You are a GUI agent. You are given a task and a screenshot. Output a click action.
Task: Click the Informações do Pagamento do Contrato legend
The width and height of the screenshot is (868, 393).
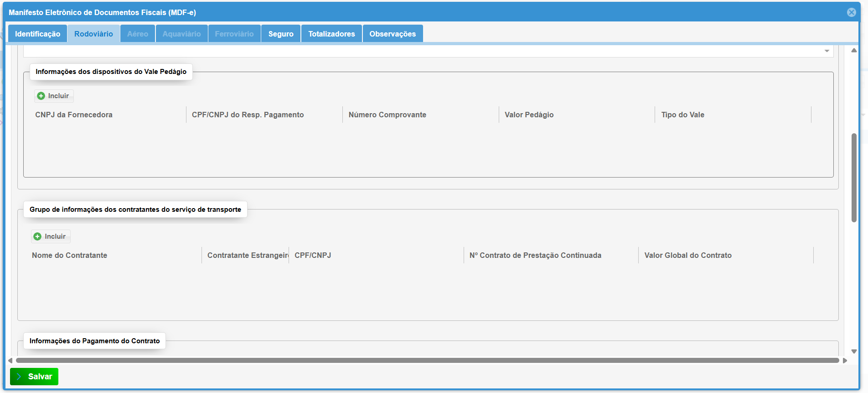(x=94, y=341)
